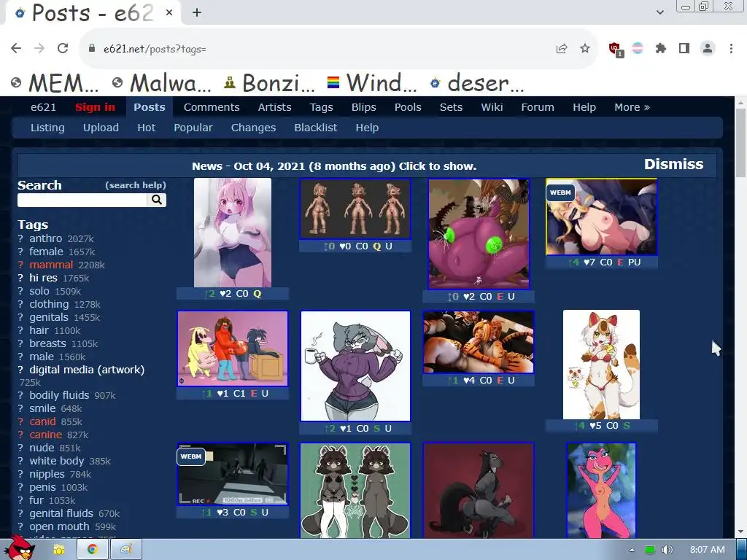Open the paint palette taskbar app
Screen dimensions: 747x560
click(x=125, y=550)
